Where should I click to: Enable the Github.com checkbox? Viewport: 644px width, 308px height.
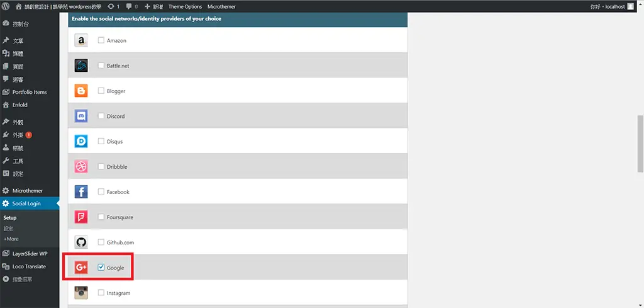click(x=101, y=242)
